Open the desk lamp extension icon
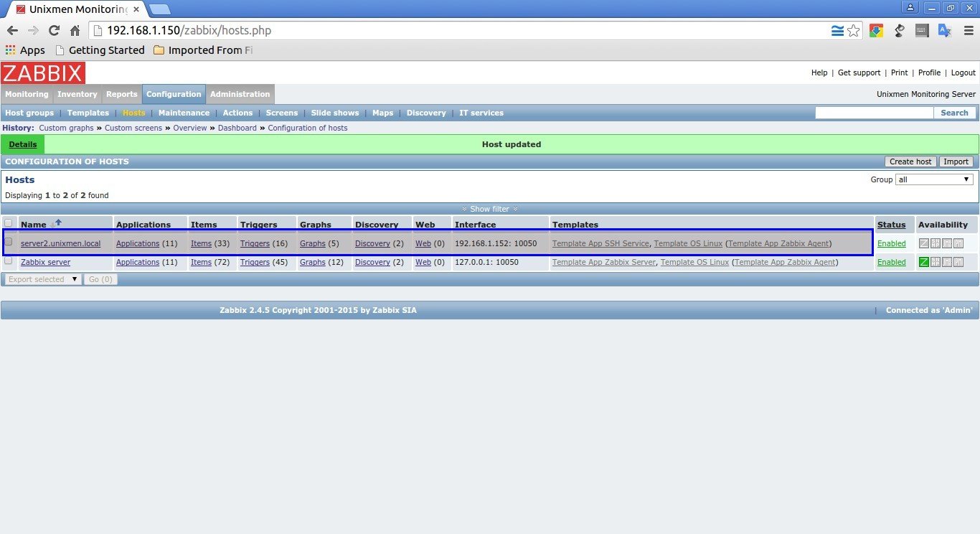Screen dimensions: 980x534 click(900, 31)
